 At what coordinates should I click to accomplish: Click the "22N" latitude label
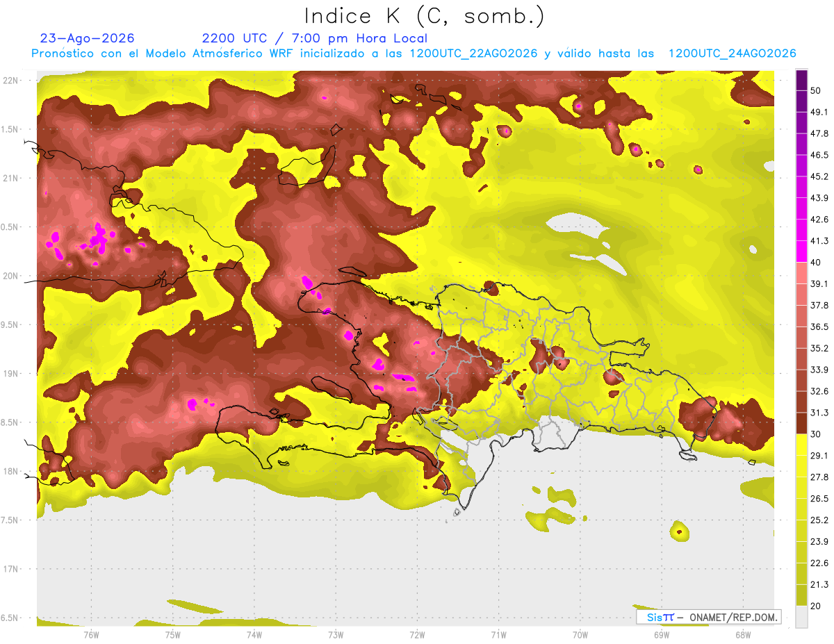(12, 81)
